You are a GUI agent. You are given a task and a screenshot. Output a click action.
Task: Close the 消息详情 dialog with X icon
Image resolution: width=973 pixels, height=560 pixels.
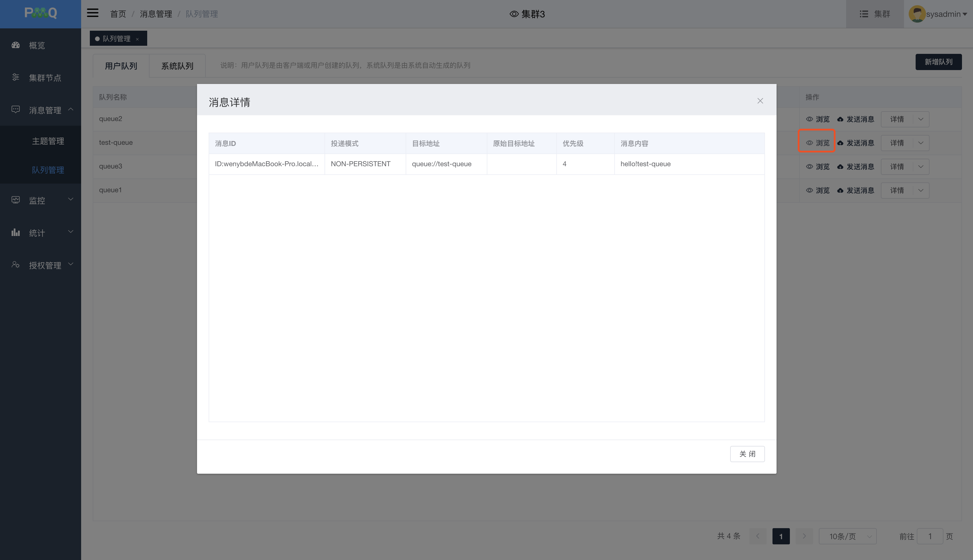[x=760, y=101]
